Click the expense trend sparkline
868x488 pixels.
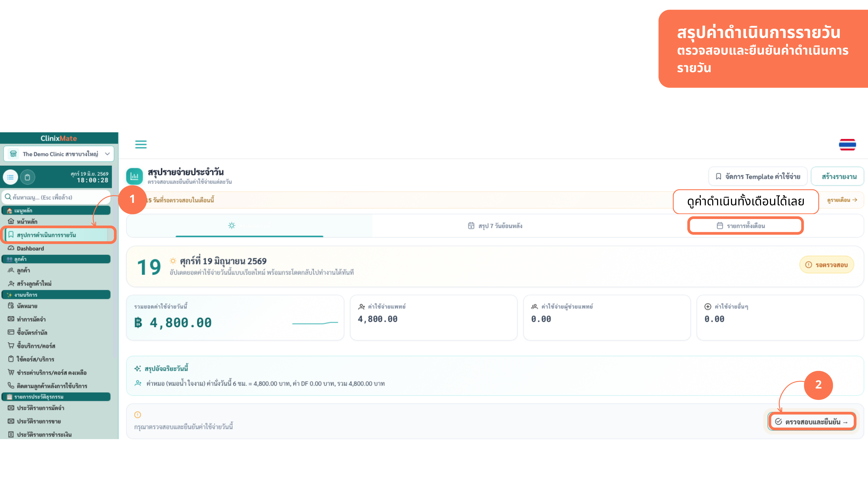pyautogui.click(x=315, y=323)
